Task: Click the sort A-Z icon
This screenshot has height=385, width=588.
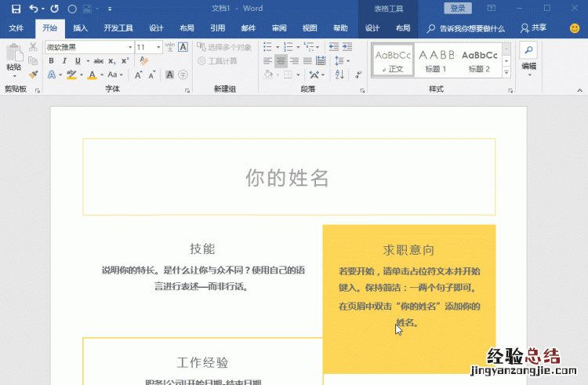Action: (x=339, y=74)
